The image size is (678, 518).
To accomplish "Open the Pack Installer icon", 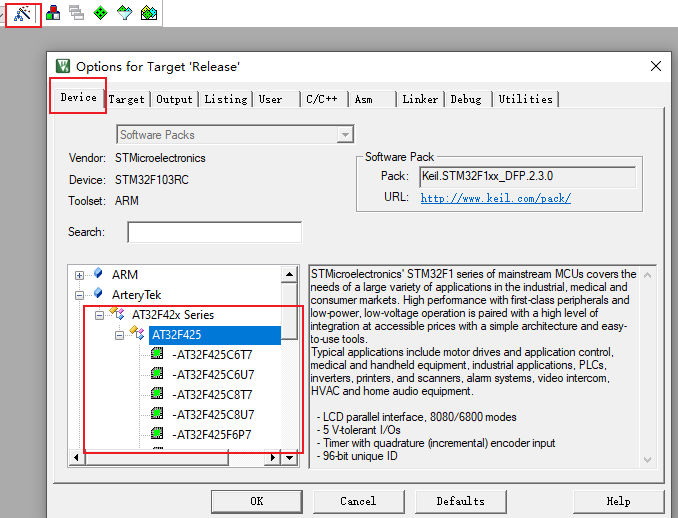I will pyautogui.click(x=149, y=13).
